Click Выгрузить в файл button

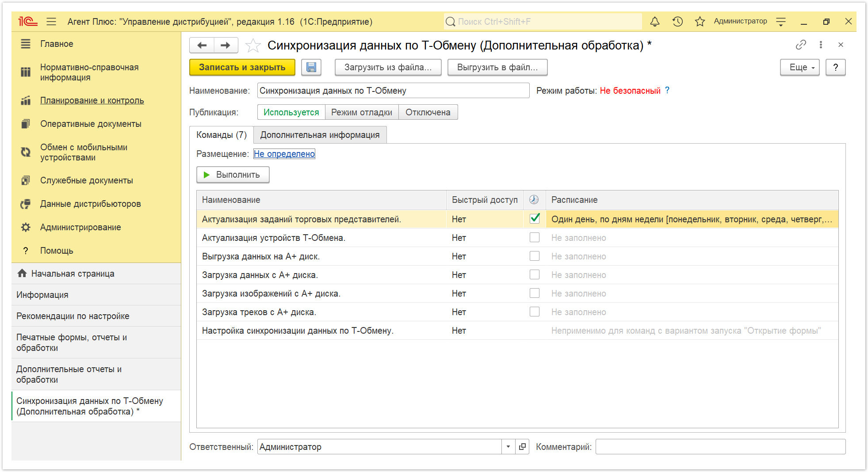coord(497,67)
